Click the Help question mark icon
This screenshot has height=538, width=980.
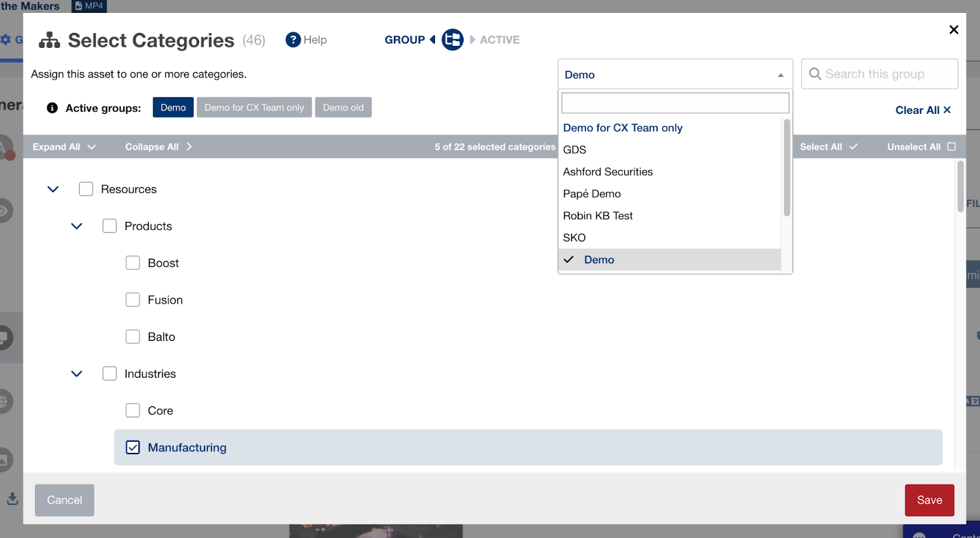(x=293, y=40)
